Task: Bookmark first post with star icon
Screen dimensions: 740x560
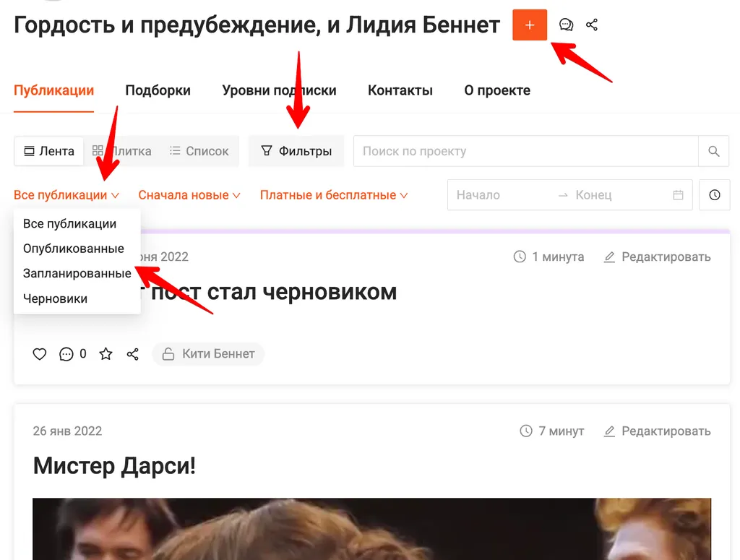Action: click(x=106, y=354)
